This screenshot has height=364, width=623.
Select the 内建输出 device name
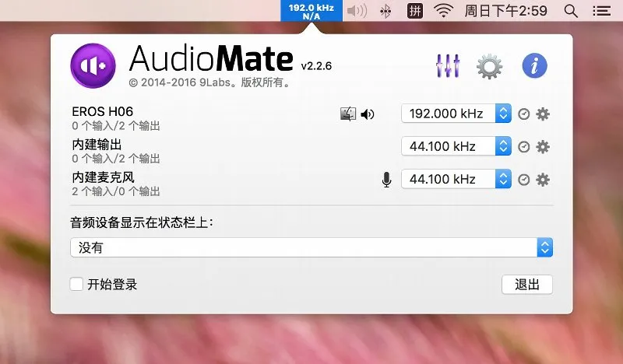(x=97, y=145)
